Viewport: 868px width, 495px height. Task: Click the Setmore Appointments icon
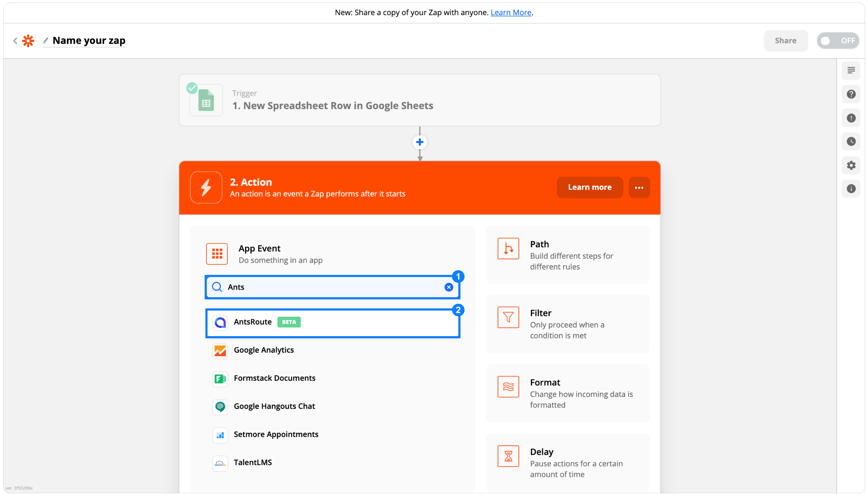220,435
